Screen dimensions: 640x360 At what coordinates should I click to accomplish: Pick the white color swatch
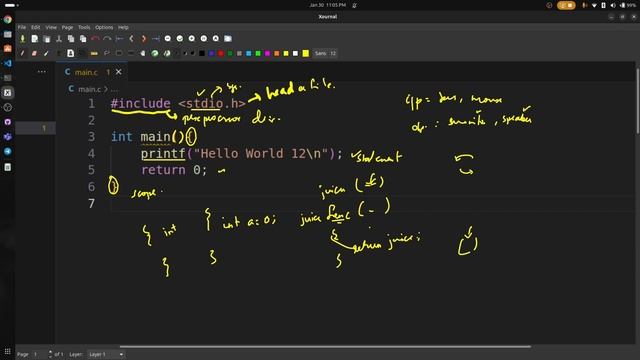pyautogui.click(x=296, y=53)
